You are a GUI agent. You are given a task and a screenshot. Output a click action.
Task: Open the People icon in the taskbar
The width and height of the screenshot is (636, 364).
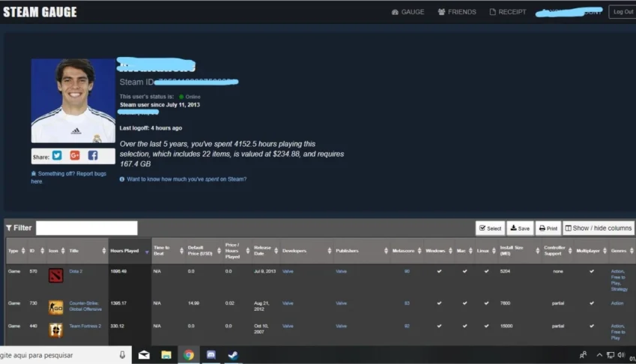(x=584, y=355)
